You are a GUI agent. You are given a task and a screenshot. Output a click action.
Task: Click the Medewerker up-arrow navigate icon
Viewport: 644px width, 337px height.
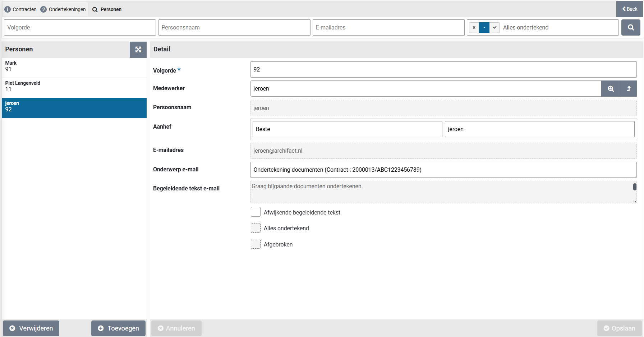[x=629, y=89]
